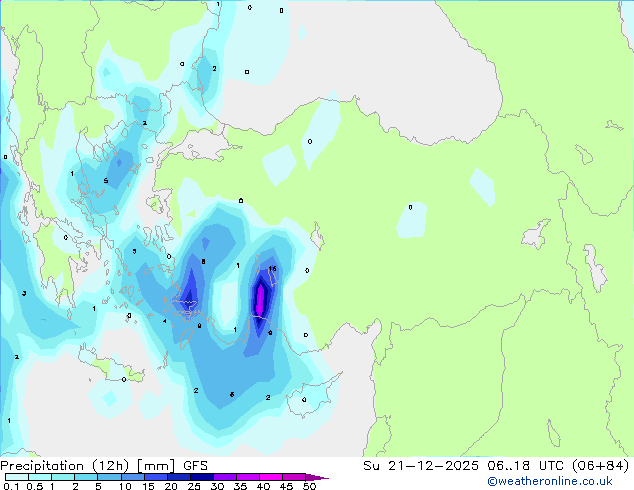Click the "40" legend scale label

point(263,486)
